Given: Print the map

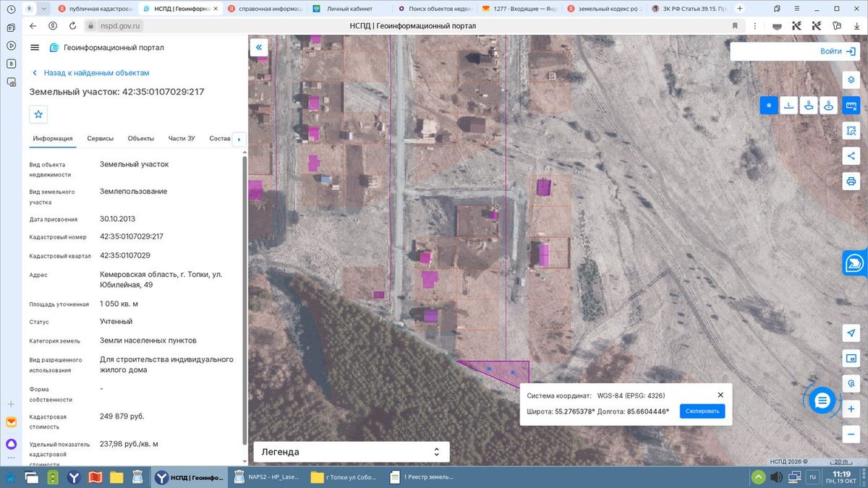Looking at the screenshot, I should click(851, 181).
